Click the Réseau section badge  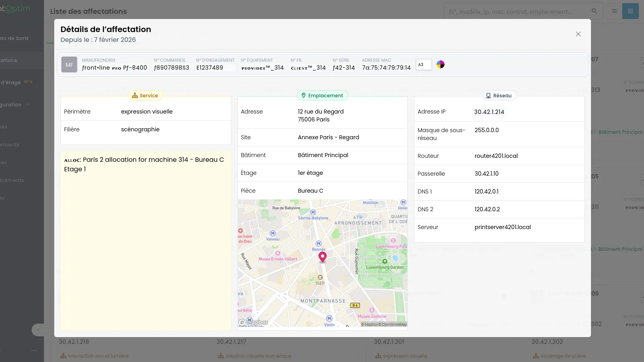tap(499, 96)
